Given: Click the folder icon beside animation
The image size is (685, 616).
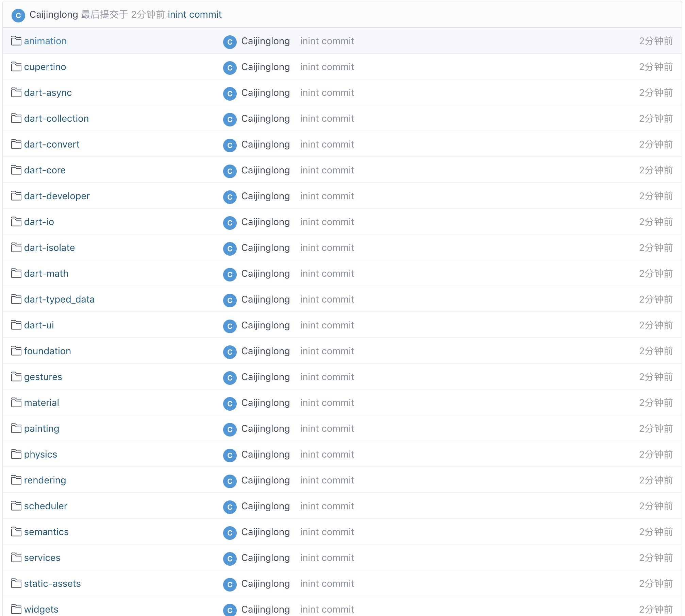Looking at the screenshot, I should 16,41.
